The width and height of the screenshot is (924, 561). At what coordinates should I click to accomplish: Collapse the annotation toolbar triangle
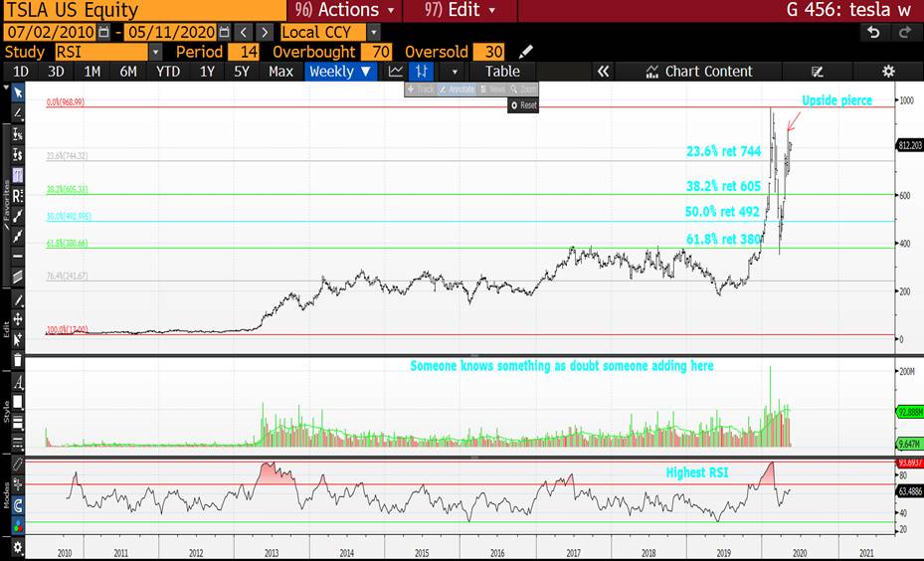[6, 88]
